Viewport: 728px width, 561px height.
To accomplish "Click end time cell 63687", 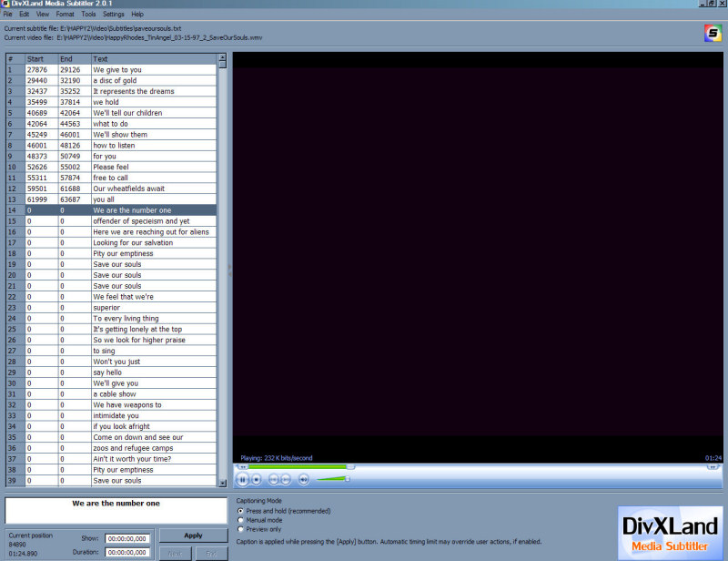I will tap(75, 199).
